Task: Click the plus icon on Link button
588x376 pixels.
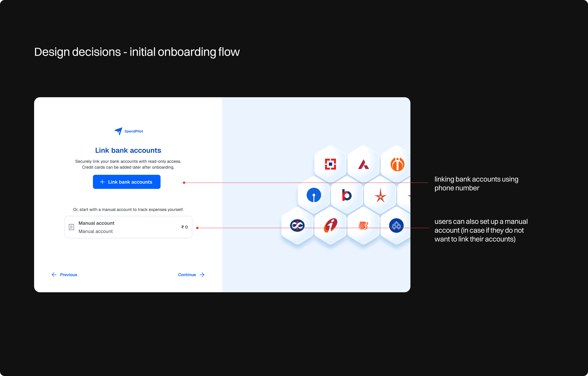Action: point(102,182)
